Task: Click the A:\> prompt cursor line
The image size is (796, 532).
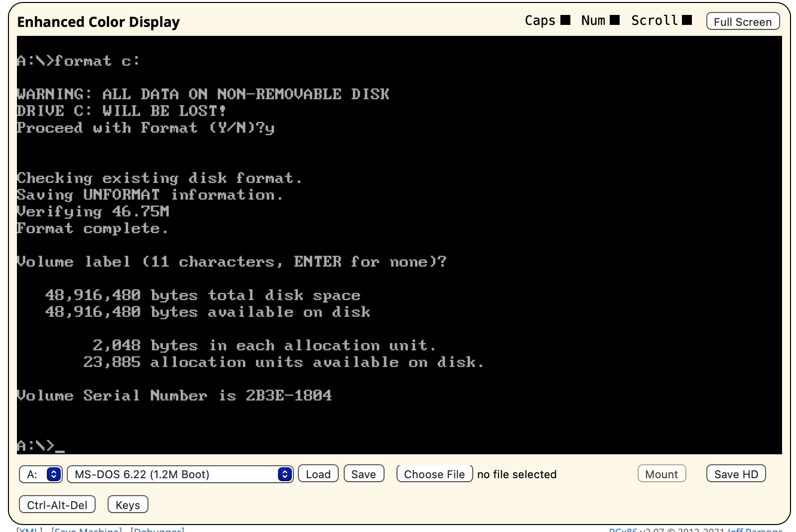Action: [41, 445]
